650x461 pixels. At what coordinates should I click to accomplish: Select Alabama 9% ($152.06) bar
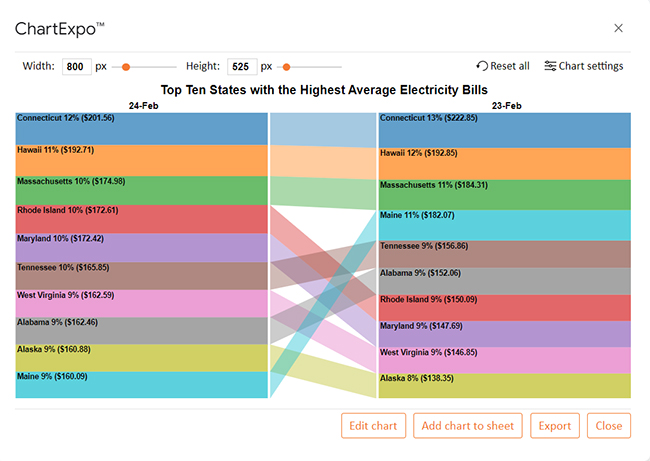[505, 281]
